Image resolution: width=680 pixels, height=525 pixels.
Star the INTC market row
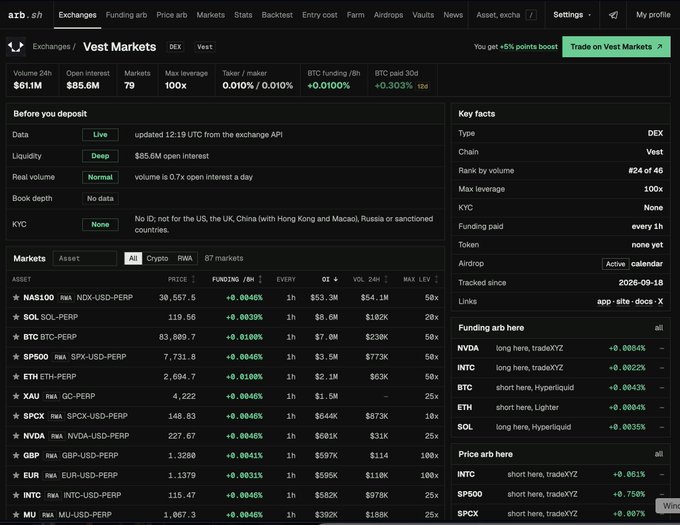16,495
